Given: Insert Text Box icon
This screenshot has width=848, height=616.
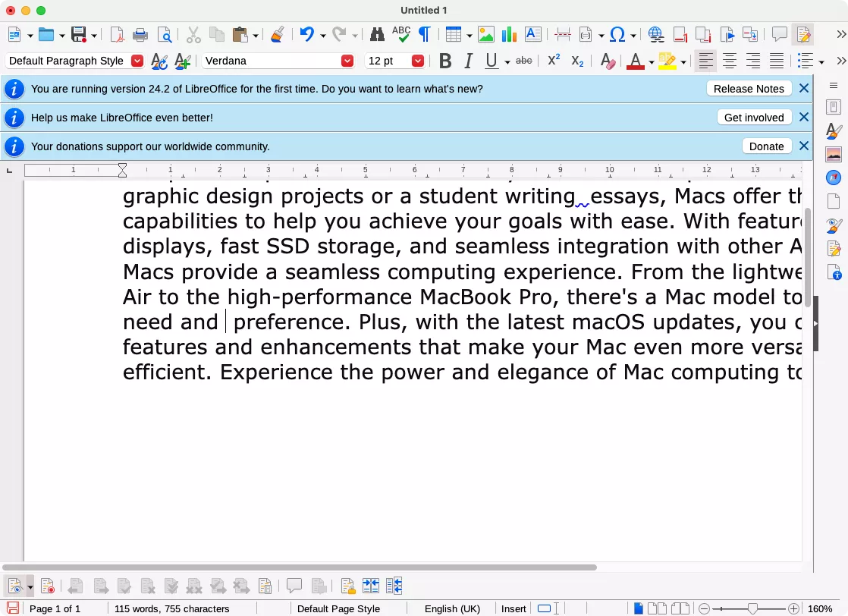Looking at the screenshot, I should click(x=532, y=35).
